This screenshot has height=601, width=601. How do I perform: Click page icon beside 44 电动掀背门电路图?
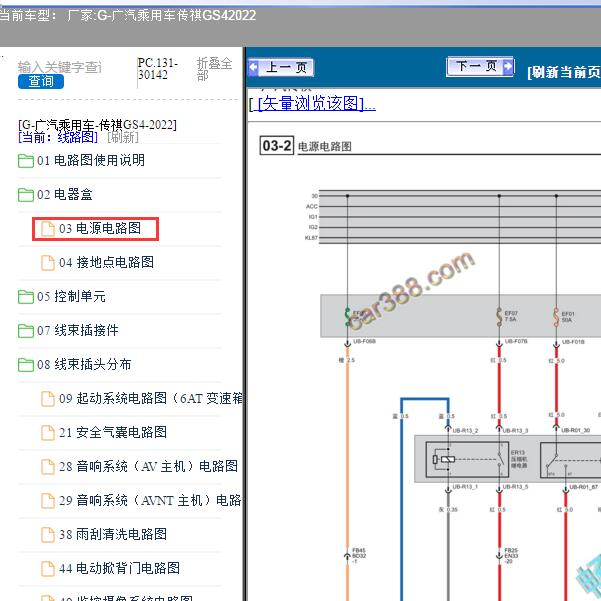tap(48, 568)
